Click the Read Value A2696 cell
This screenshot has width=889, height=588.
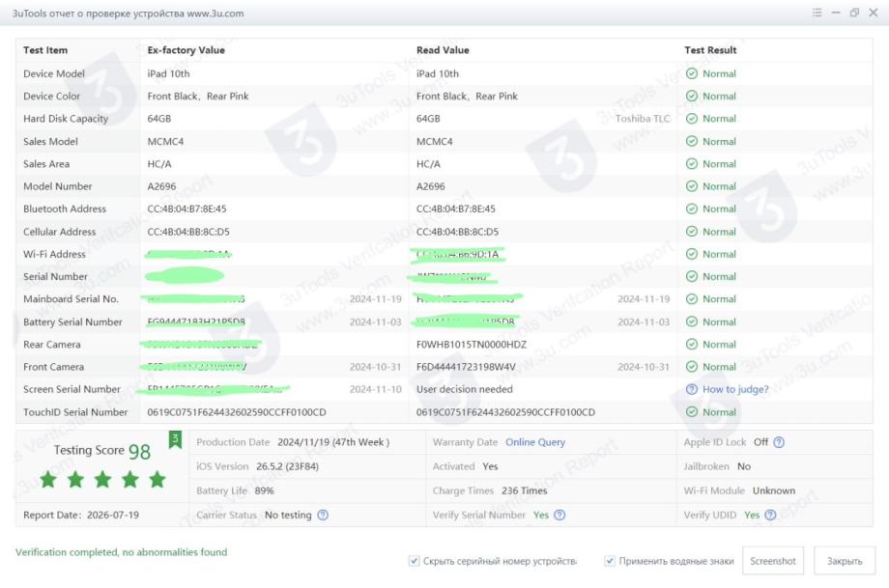(x=430, y=186)
